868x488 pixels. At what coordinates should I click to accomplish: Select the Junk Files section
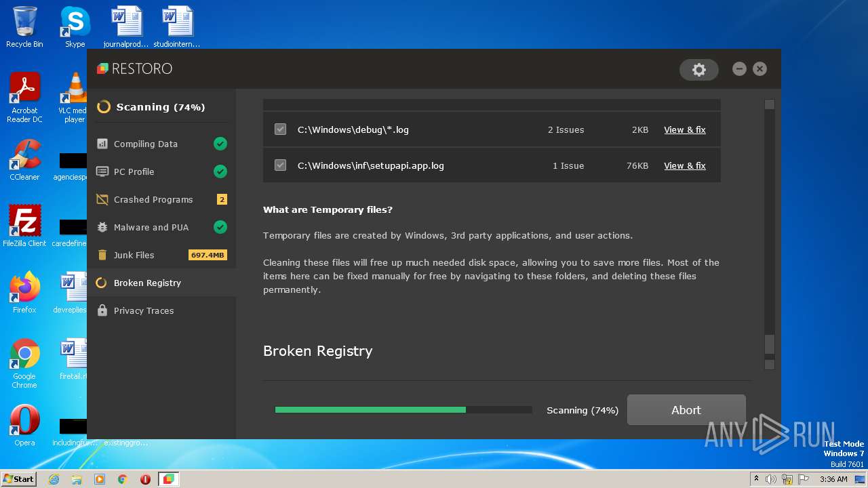[x=161, y=255]
